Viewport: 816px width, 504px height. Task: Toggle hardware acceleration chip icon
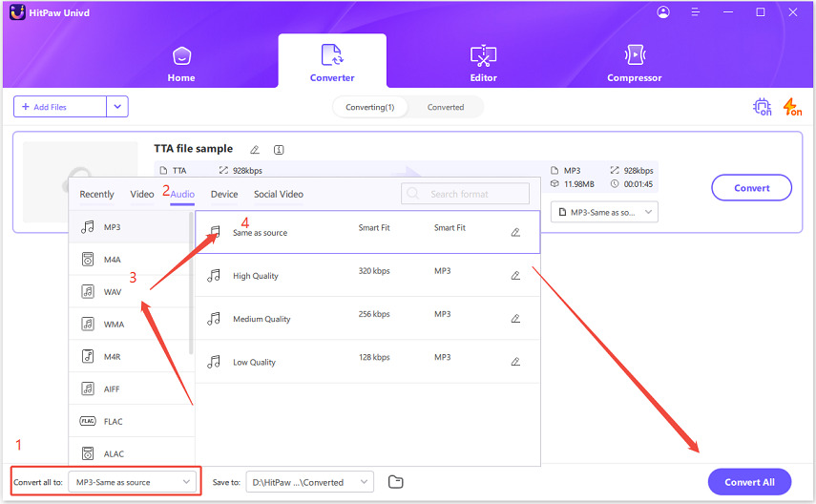[x=763, y=107]
